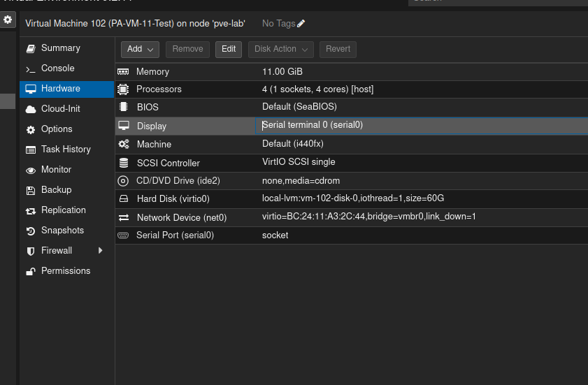Switch to the Cloud-Init tab
Screen dimensions: 588x385
point(66,109)
